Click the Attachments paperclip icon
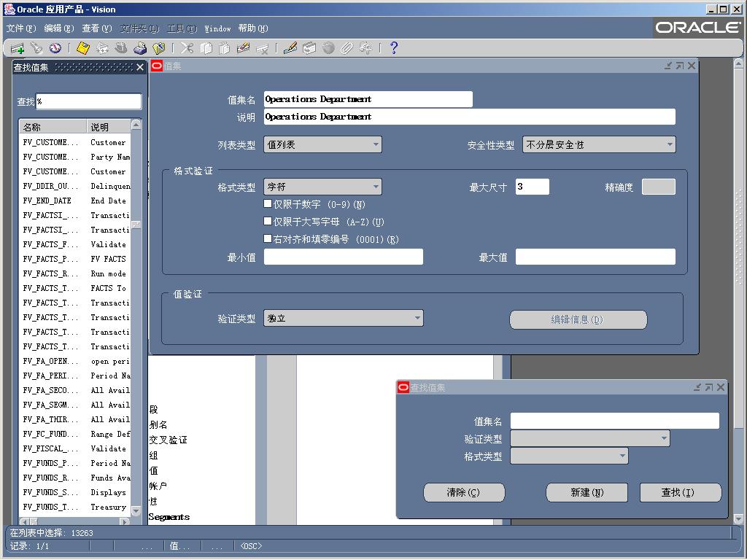This screenshot has width=747, height=560. tap(347, 48)
